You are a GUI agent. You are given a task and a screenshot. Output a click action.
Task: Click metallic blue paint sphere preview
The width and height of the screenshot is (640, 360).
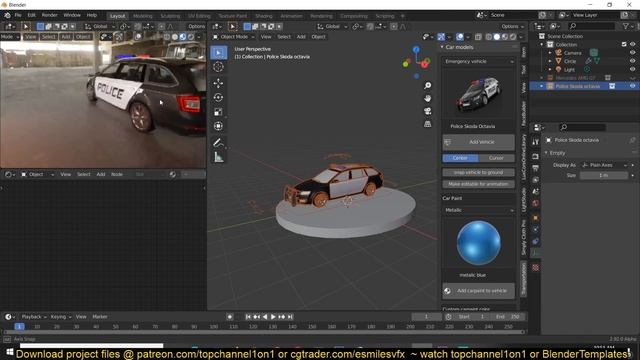[x=478, y=242]
